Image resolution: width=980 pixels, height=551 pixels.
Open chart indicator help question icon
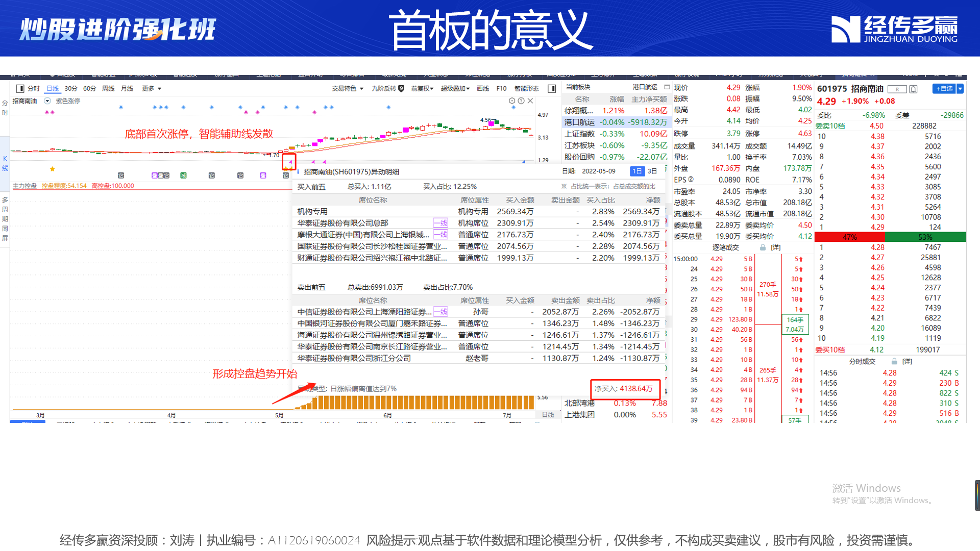(521, 101)
